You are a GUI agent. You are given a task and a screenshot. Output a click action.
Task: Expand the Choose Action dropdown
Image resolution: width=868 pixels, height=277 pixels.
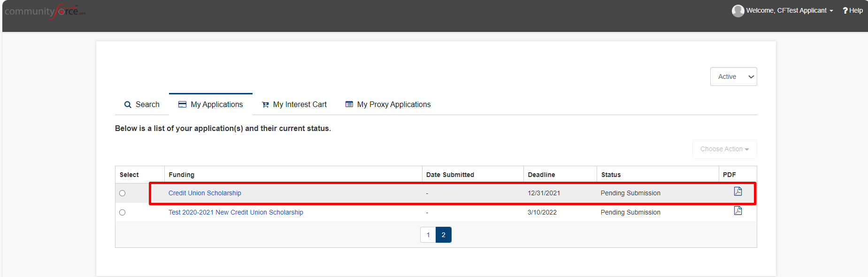[724, 149]
